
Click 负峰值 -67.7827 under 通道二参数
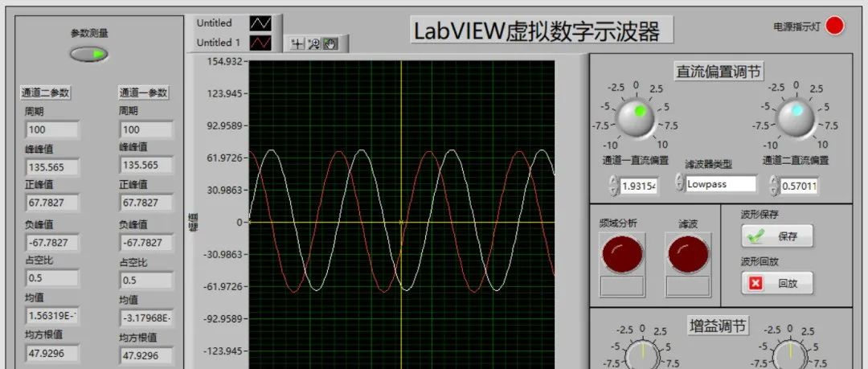[x=52, y=242]
